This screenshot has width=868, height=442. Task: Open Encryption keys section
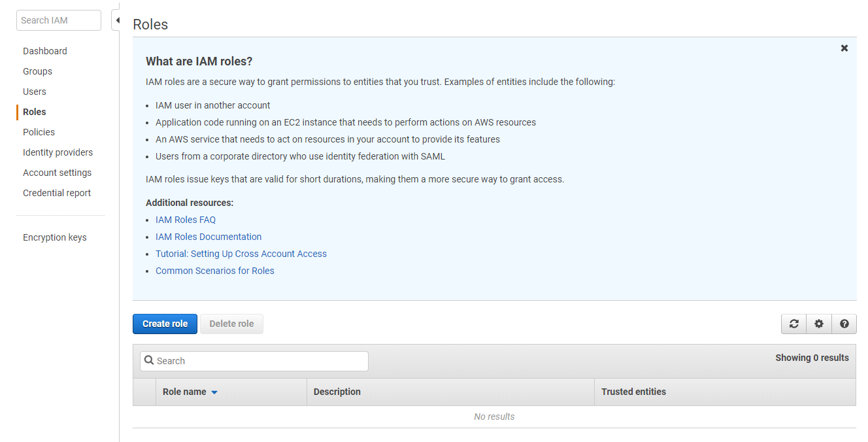(x=54, y=237)
